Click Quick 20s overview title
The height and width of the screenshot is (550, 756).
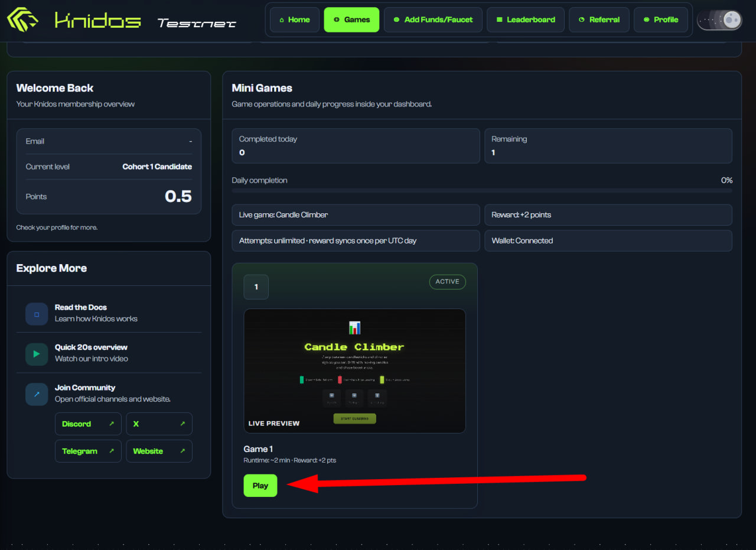(91, 347)
